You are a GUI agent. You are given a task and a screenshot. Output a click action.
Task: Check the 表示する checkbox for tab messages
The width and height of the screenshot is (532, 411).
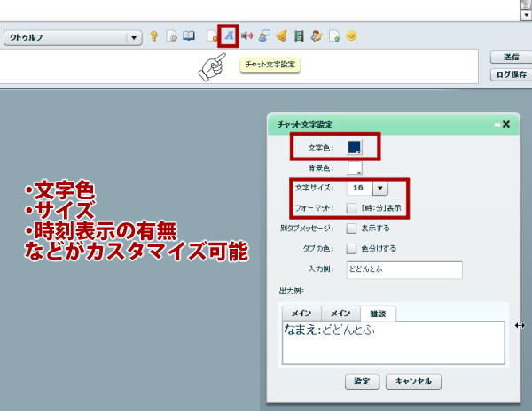click(352, 229)
